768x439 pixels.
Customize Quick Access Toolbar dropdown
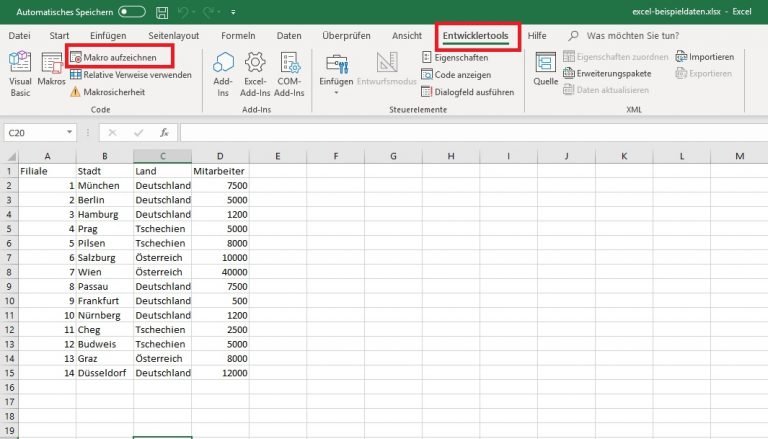[x=233, y=12]
